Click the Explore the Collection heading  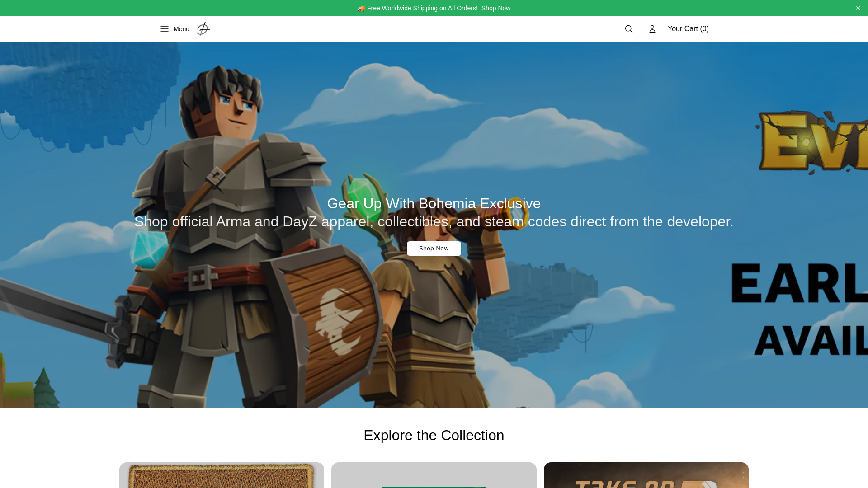[434, 435]
